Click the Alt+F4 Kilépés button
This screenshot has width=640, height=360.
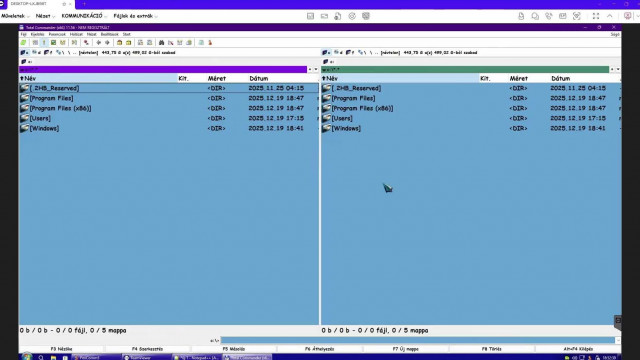(578, 349)
